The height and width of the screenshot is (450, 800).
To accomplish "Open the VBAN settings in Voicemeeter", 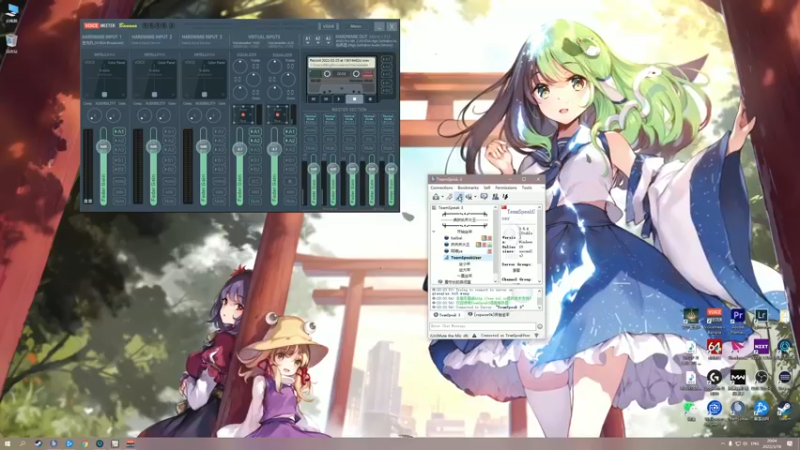I will pos(328,26).
